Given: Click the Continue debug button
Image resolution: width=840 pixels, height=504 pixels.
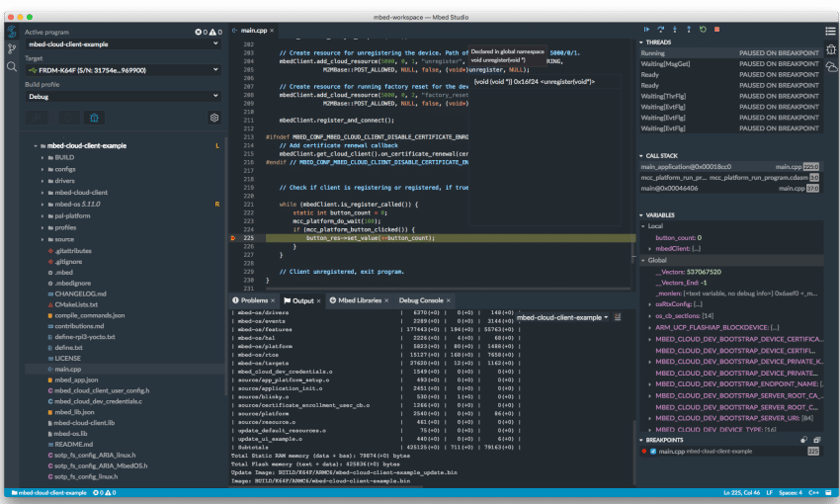Looking at the screenshot, I should point(646,30).
